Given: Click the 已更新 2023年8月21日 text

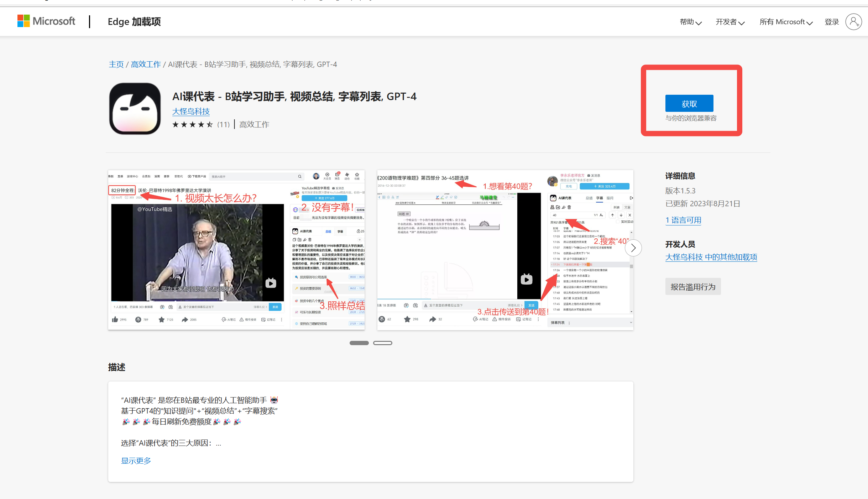Looking at the screenshot, I should pyautogui.click(x=703, y=204).
